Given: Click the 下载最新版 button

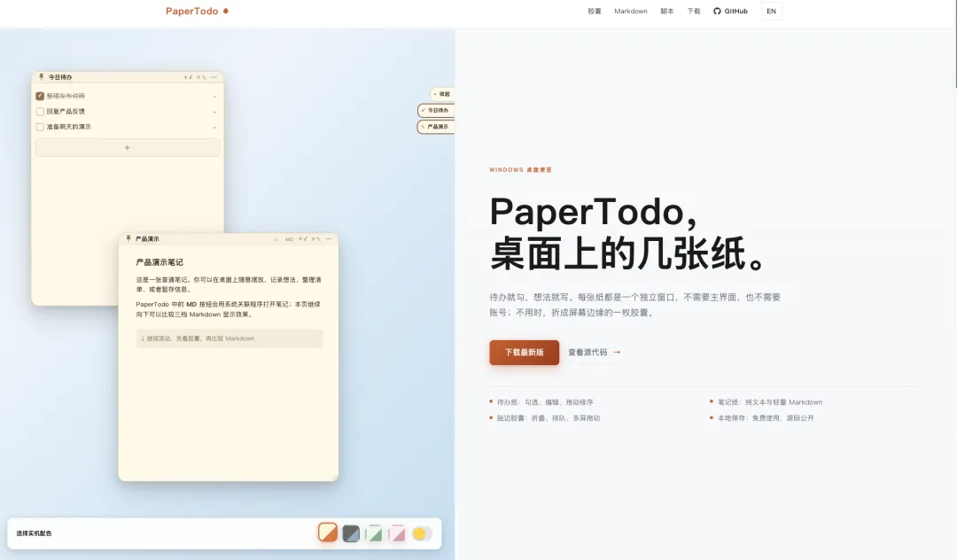Looking at the screenshot, I should (x=525, y=353).
